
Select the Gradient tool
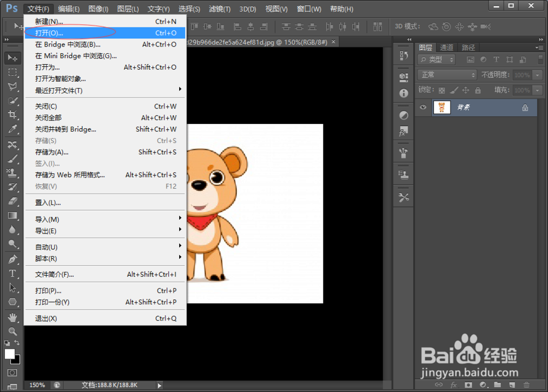click(13, 215)
